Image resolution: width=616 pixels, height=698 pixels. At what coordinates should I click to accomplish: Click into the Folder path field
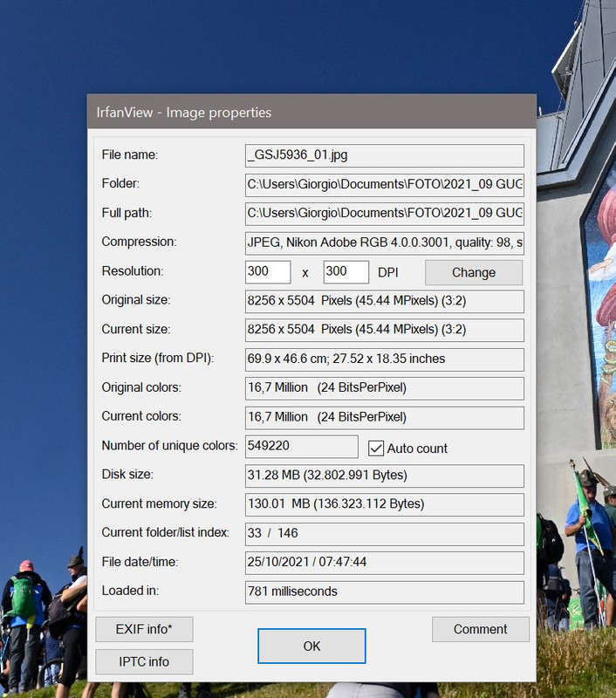coord(385,185)
